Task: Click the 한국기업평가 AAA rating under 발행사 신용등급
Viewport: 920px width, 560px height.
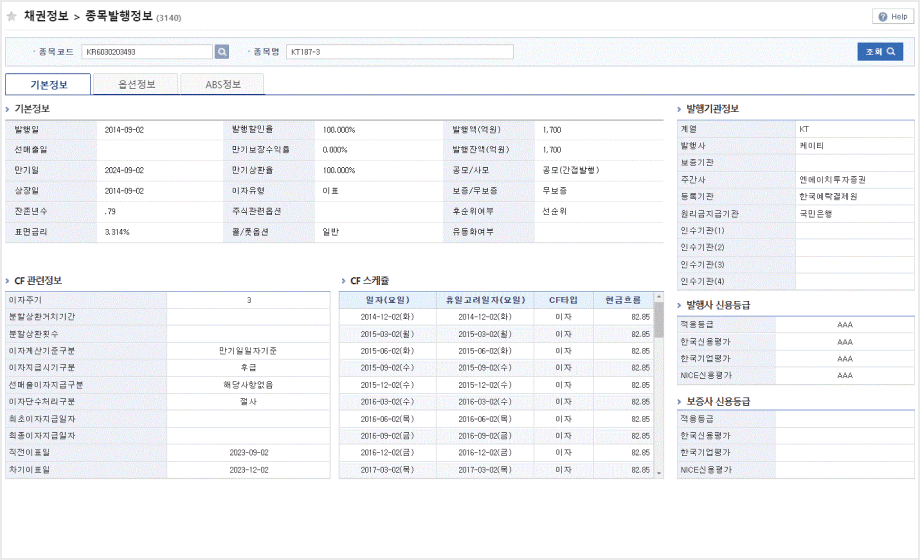Action: pos(845,359)
